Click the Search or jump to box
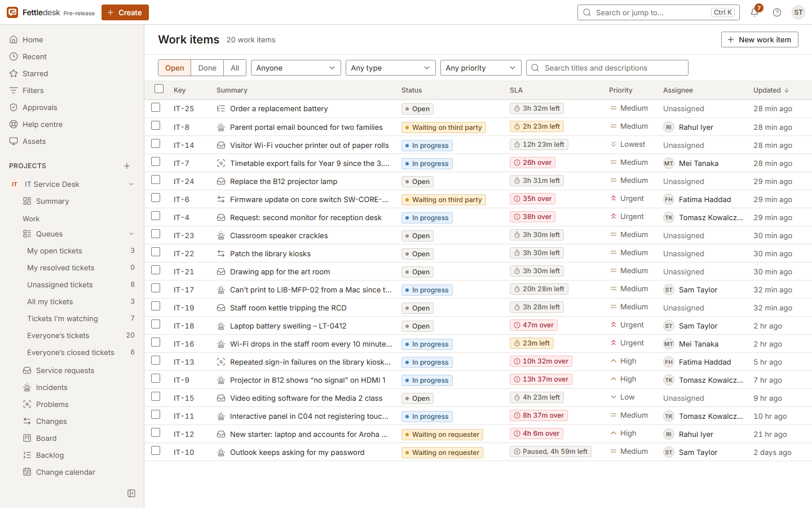Screen dimensions: 812x508 pyautogui.click(x=659, y=12)
